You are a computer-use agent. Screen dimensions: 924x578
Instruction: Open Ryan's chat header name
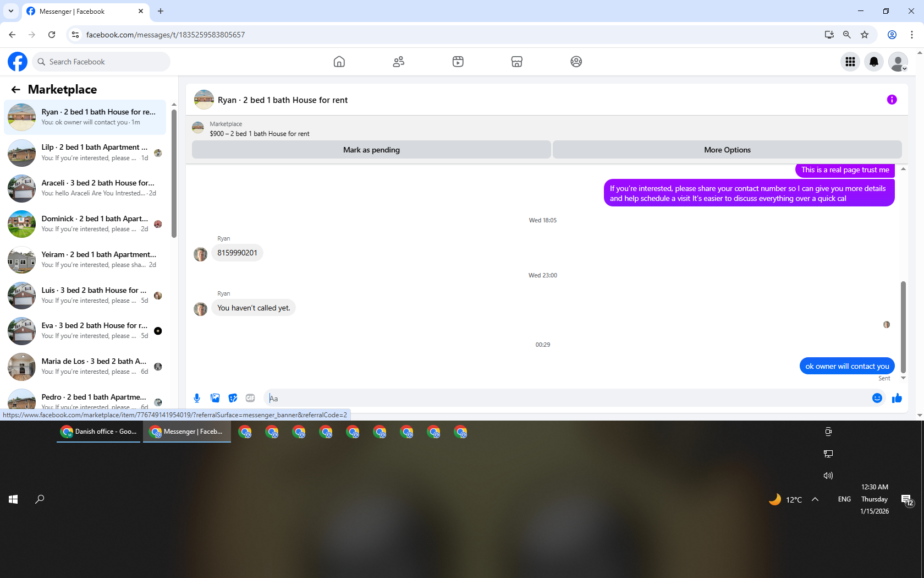(x=283, y=100)
